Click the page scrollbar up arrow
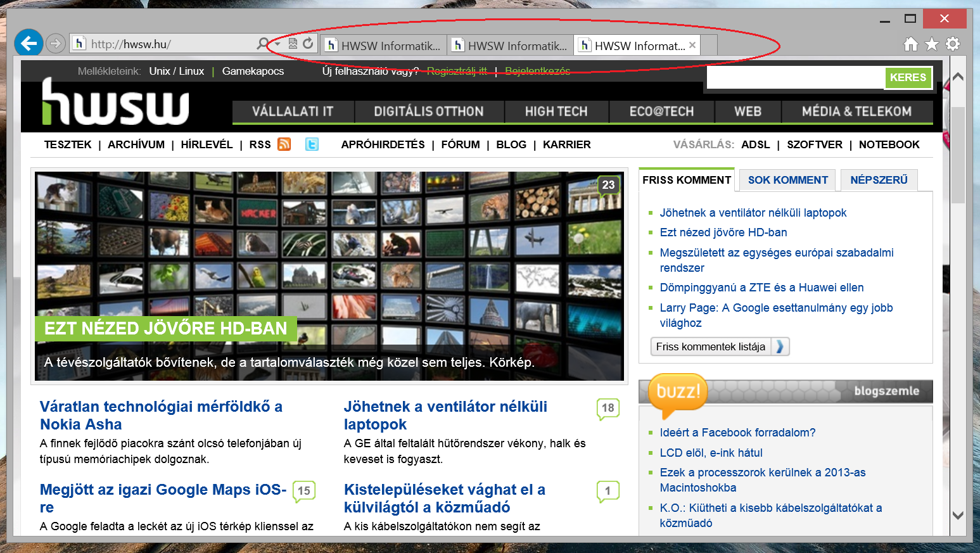The width and height of the screenshot is (980, 553). [958, 77]
